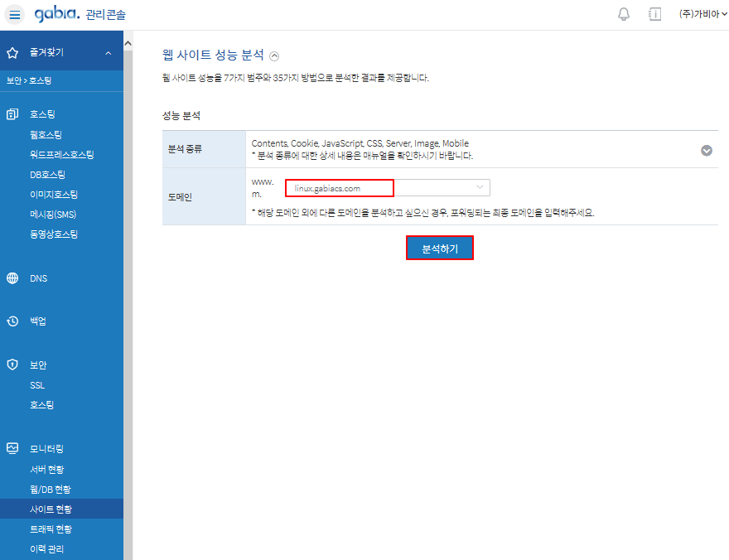Select 웹/DB 현황 in the sidebar
The width and height of the screenshot is (729, 560).
point(51,490)
